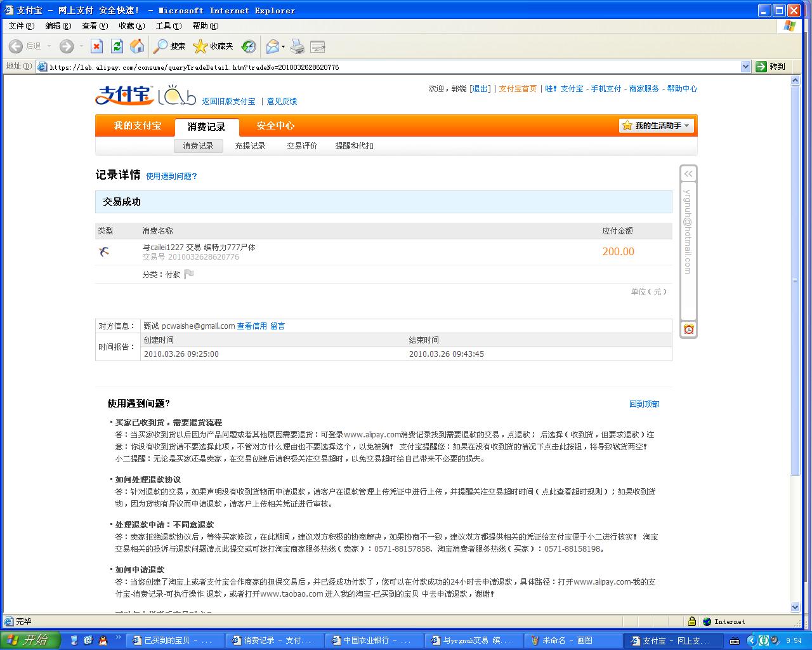Select the 充提记录 sub-tab
812x650 pixels.
(250, 146)
